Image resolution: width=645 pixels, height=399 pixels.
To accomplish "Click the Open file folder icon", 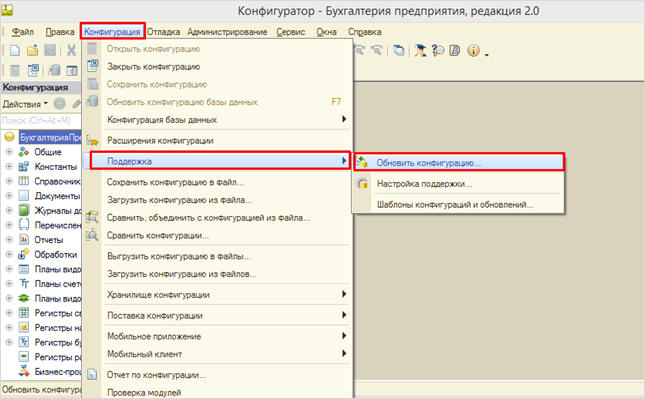I will pyautogui.click(x=32, y=50).
